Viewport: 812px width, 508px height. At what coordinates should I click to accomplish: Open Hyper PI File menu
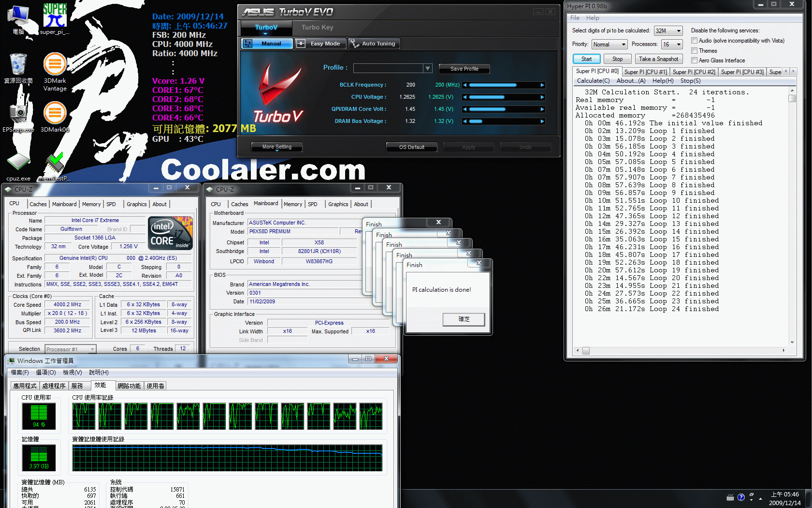[x=575, y=18]
